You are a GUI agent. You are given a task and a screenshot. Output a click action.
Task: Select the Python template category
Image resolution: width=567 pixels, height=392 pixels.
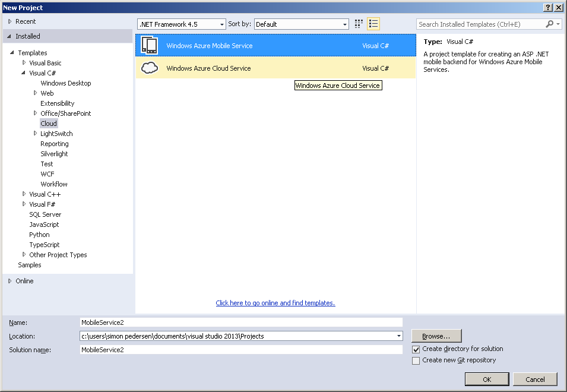(40, 235)
